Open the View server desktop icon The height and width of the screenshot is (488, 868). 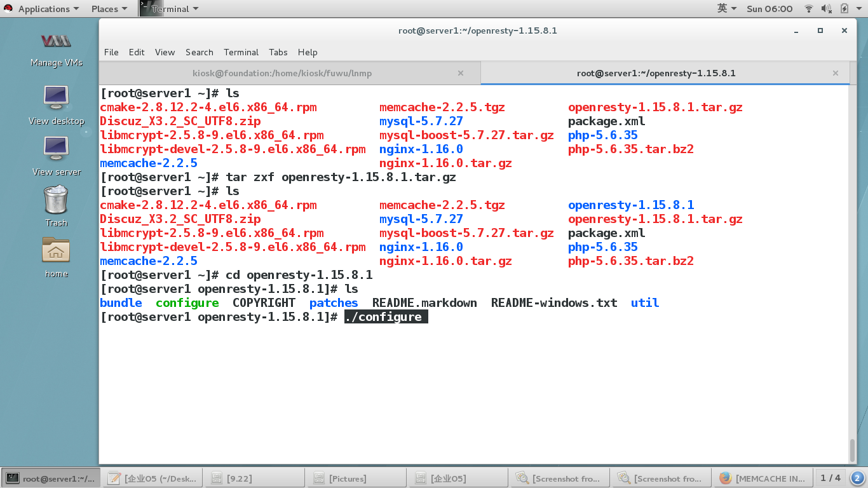[56, 156]
